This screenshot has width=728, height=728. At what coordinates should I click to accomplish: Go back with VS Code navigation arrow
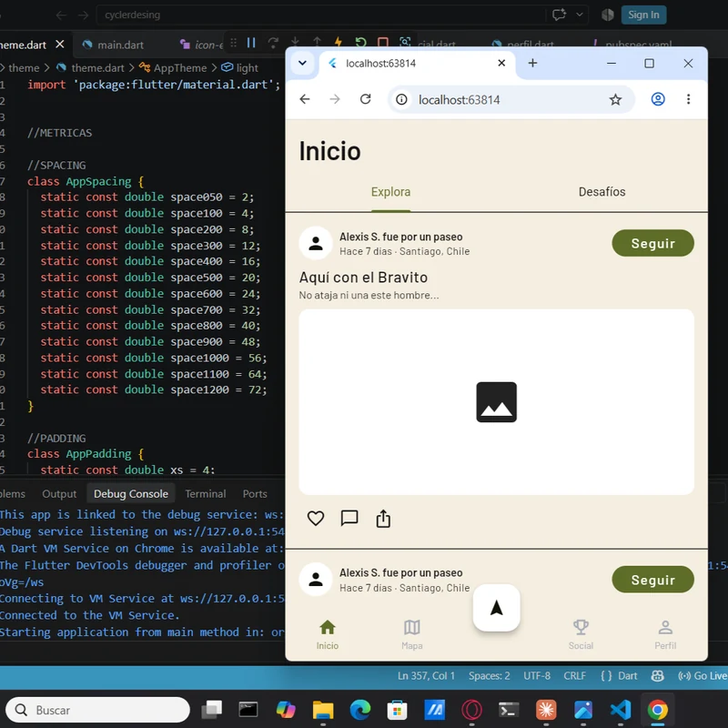pos(61,15)
